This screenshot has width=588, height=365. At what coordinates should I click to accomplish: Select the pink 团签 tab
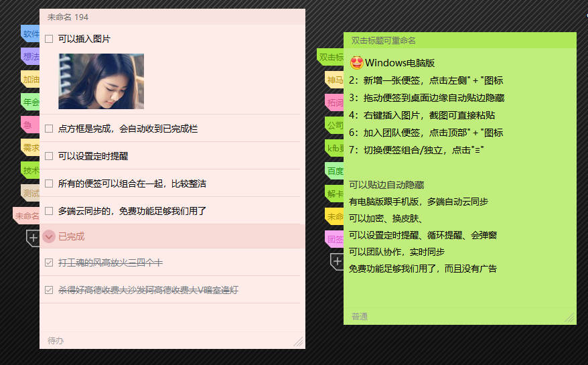coord(334,239)
